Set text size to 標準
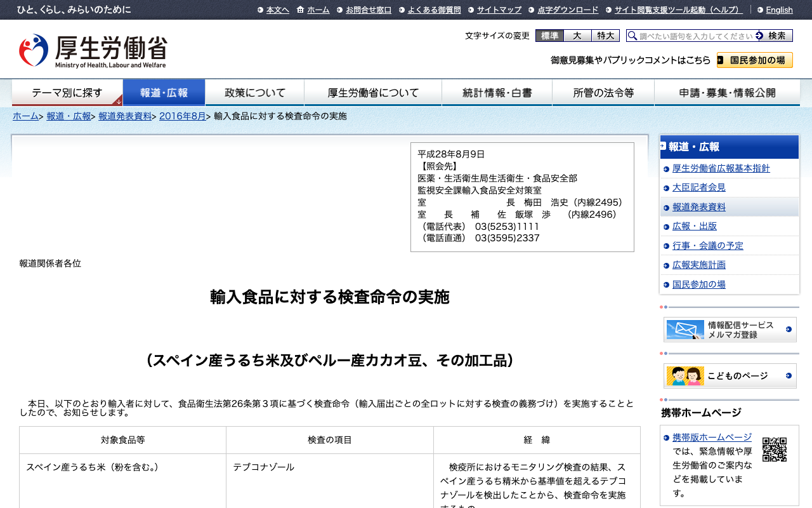The height and width of the screenshot is (508, 812). pyautogui.click(x=549, y=36)
